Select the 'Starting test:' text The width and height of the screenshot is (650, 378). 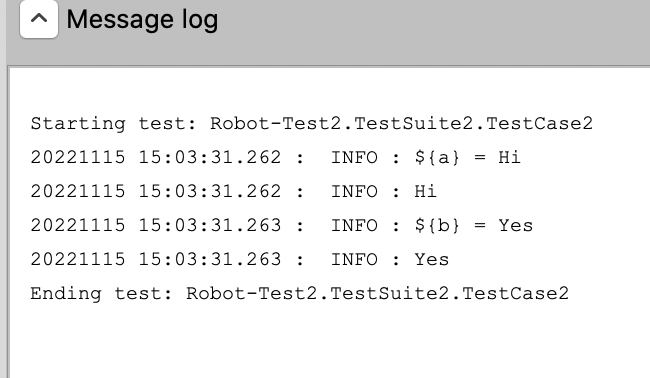coord(114,124)
